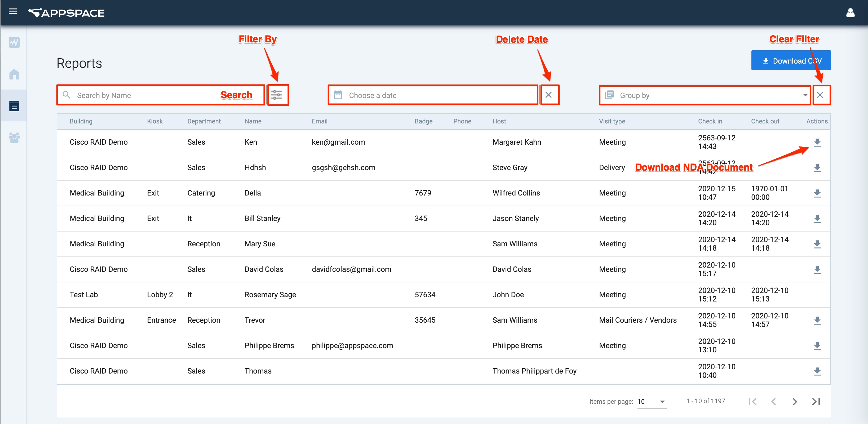Screen dimensions: 868x435
Task: Clear the Group by filter
Action: [820, 95]
